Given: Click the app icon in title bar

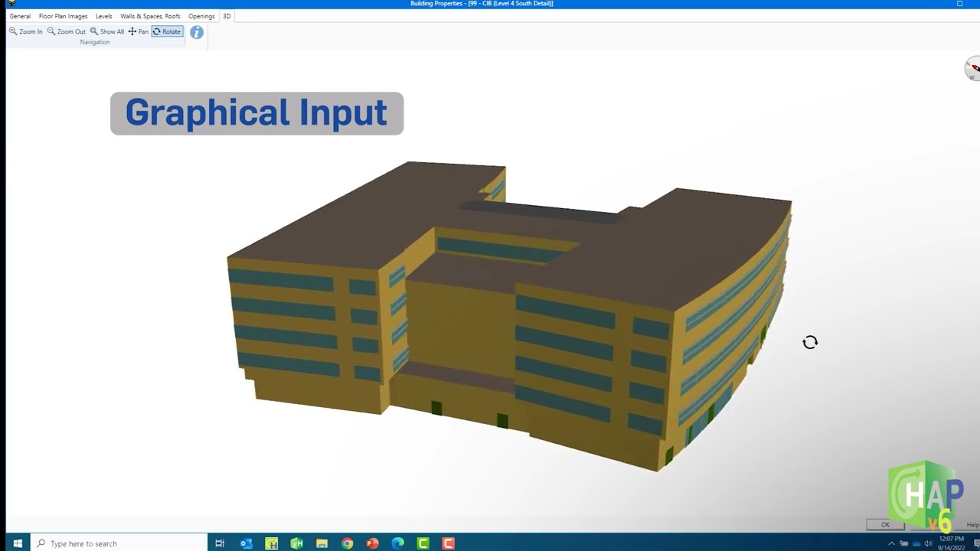Looking at the screenshot, I should 11,4.
